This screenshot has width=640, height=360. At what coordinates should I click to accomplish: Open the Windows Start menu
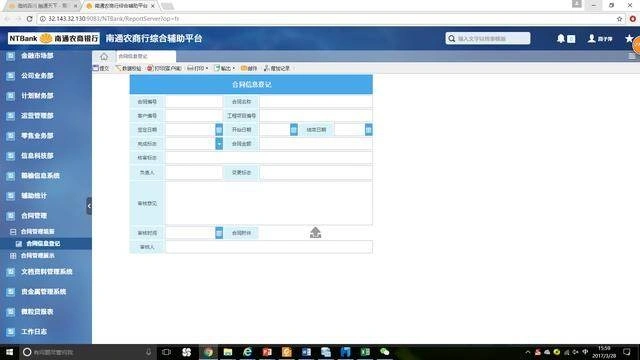click(x=9, y=352)
